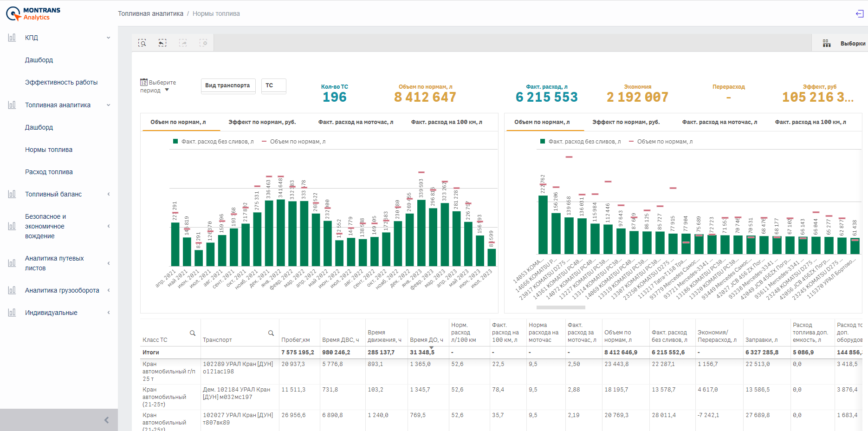This screenshot has height=431, width=868.
Task: Open the Выборки panel
Action: point(852,43)
